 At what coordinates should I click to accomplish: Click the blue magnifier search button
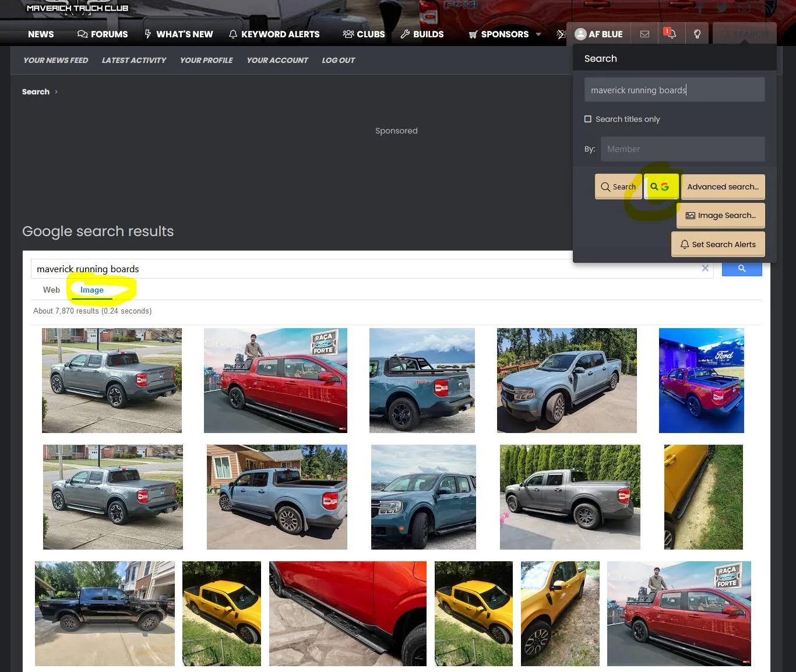742,268
